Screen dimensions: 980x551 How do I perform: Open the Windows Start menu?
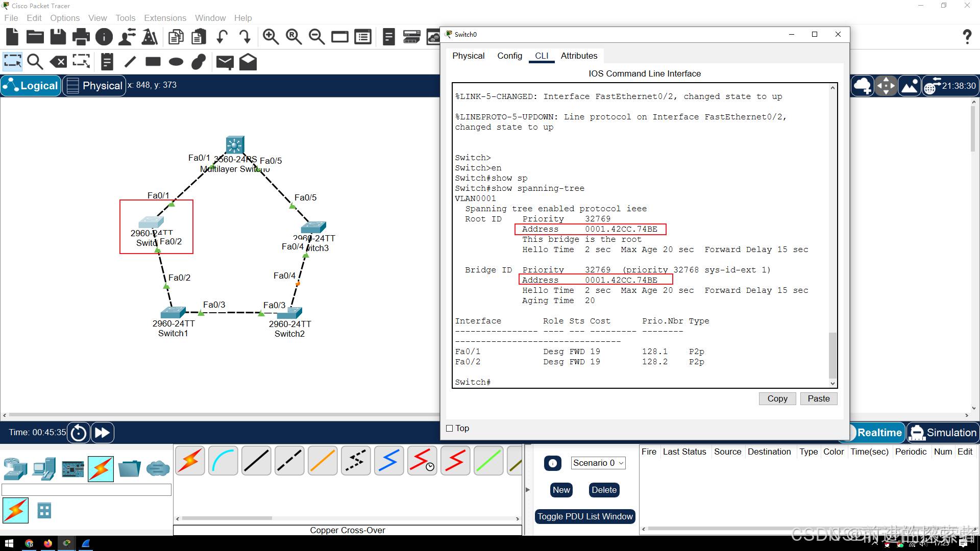[9, 543]
